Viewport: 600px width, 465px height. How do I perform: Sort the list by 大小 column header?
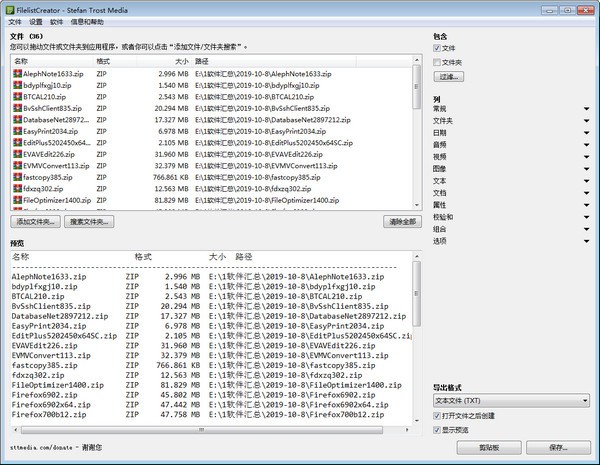tap(180, 61)
